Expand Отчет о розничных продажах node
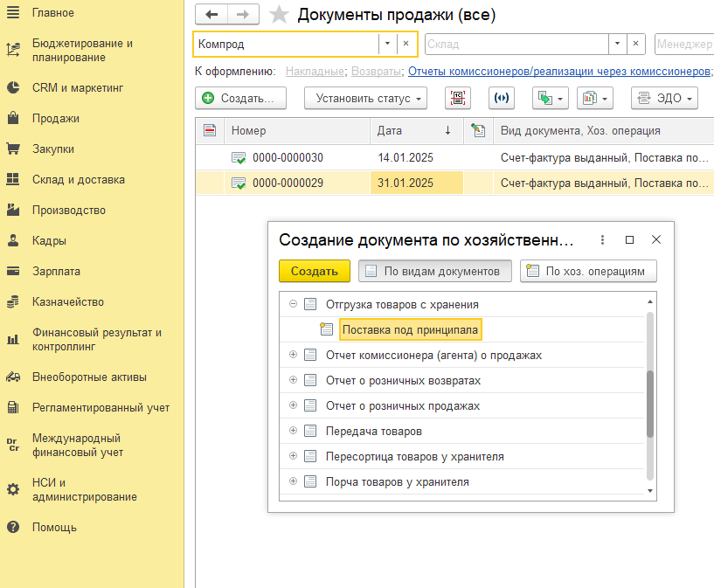714x588 pixels. [294, 406]
